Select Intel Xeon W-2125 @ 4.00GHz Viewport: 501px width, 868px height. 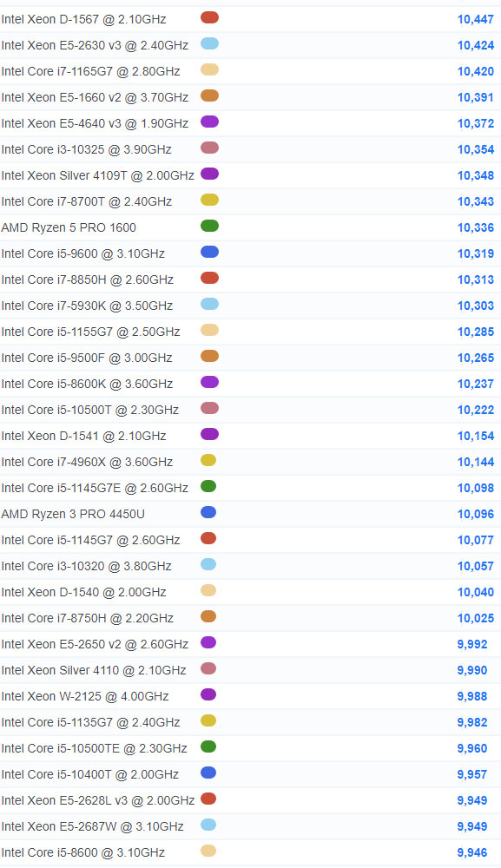[85, 696]
